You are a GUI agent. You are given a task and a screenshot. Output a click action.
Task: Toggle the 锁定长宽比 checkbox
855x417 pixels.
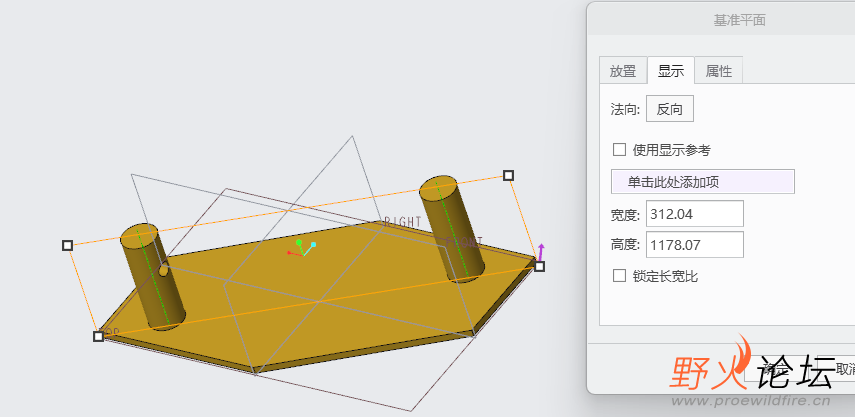click(619, 276)
